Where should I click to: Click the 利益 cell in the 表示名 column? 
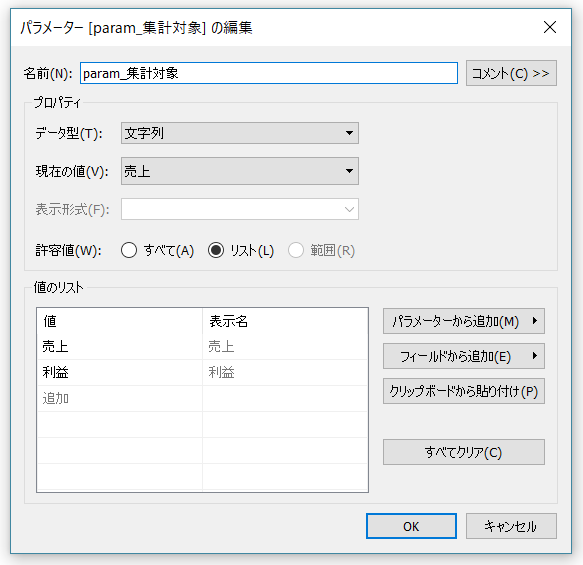pyautogui.click(x=285, y=372)
